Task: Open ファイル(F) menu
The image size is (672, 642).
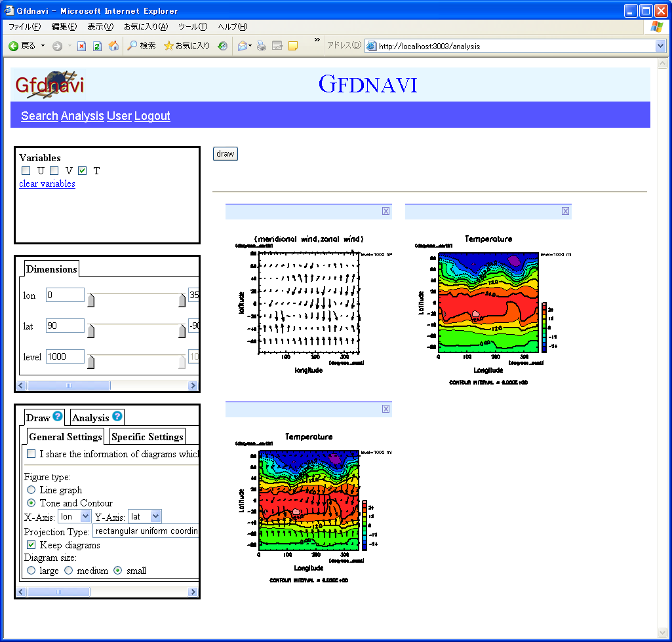Action: 24,27
